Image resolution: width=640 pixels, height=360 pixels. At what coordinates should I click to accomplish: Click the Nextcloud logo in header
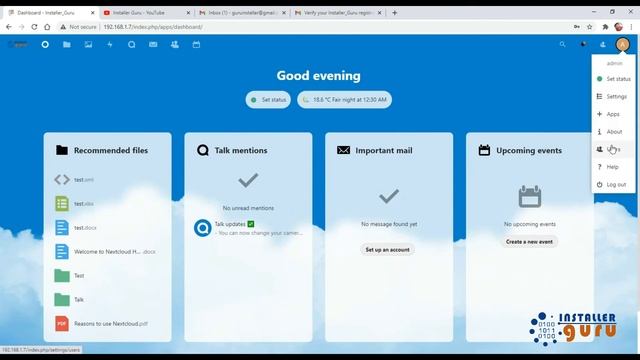18,44
